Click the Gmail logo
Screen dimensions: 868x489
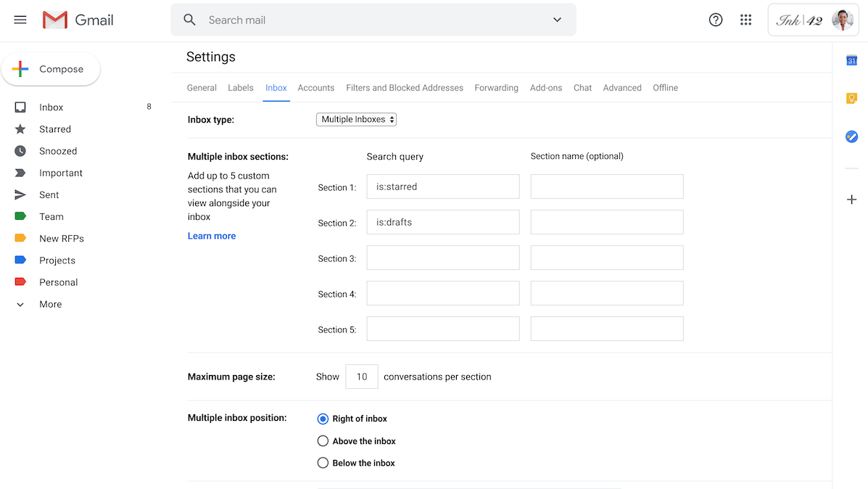tap(77, 20)
